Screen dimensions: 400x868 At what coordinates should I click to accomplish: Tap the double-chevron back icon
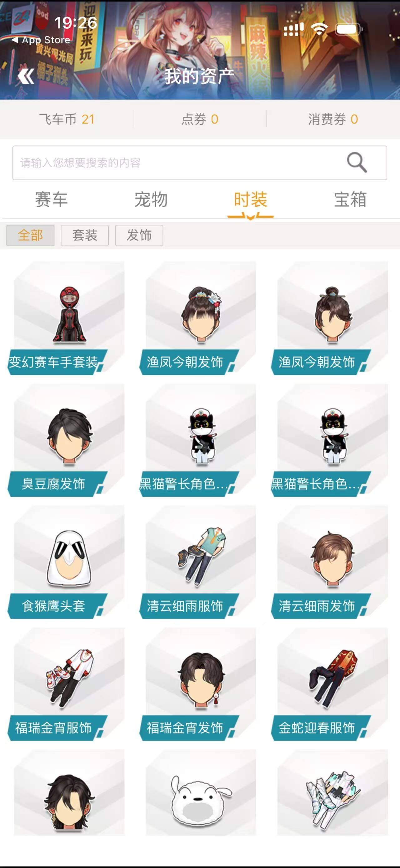[x=26, y=76]
